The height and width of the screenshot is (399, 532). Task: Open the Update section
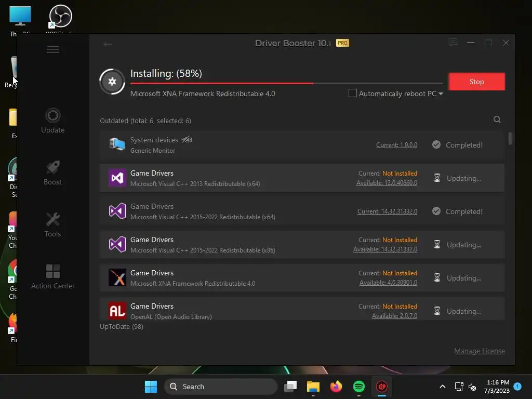(52, 121)
